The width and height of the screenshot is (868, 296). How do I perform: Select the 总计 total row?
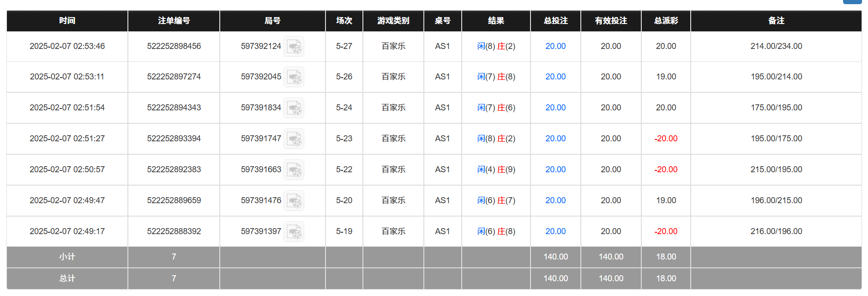tap(66, 278)
